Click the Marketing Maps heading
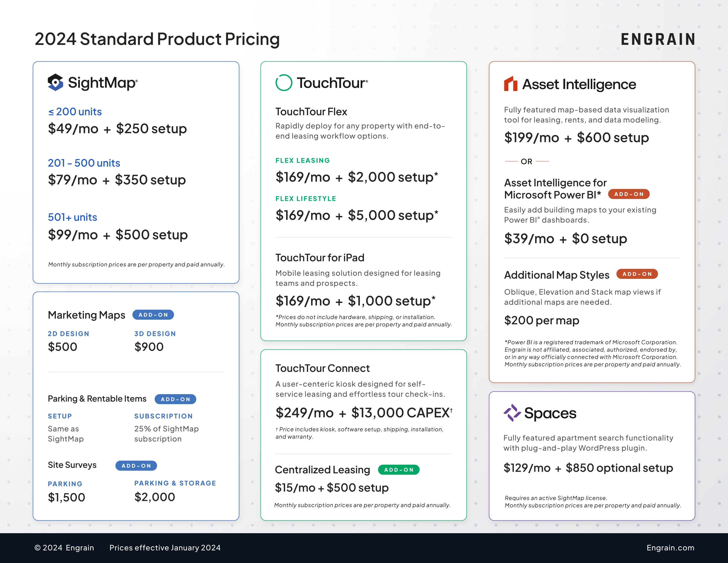The width and height of the screenshot is (728, 563). click(87, 315)
